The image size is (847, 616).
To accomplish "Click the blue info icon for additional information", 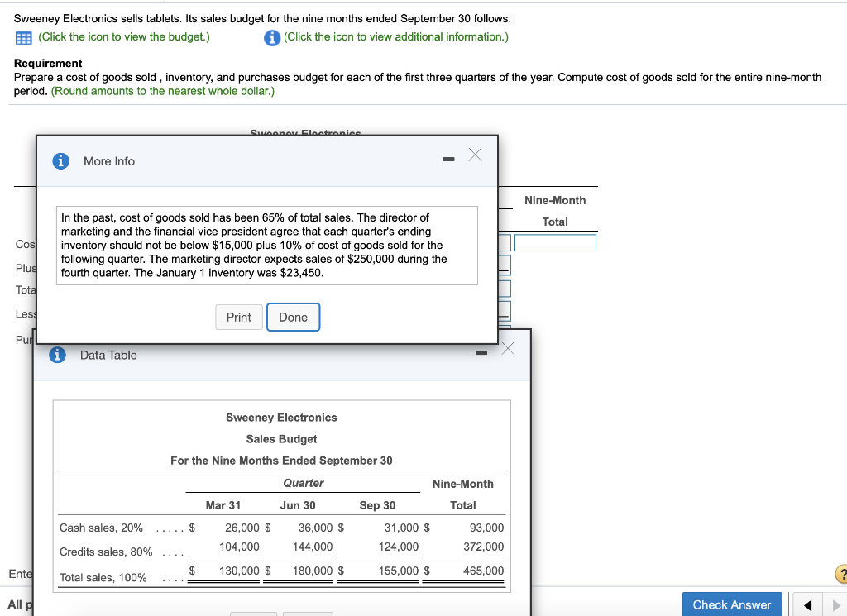I will click(273, 38).
